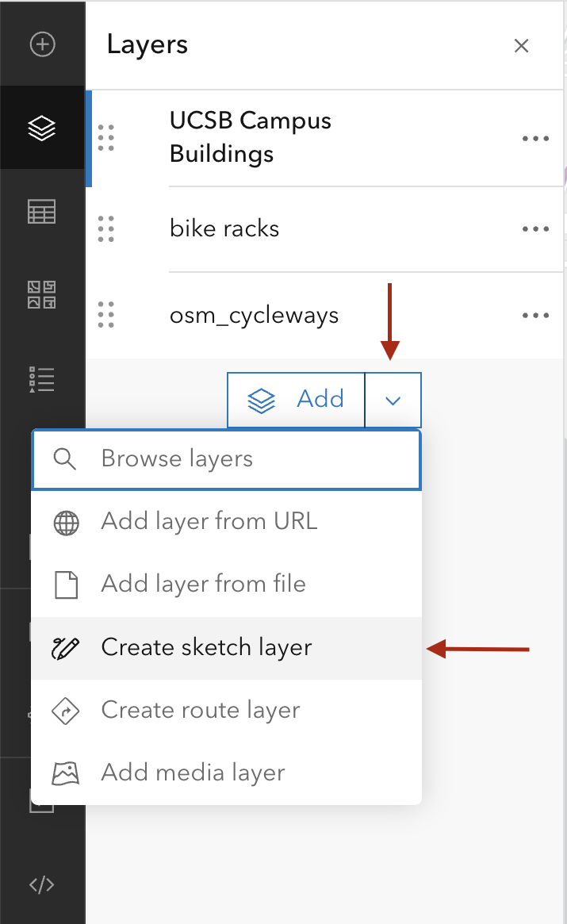This screenshot has width=567, height=924.
Task: Open options menu for osm_cycleways layer
Action: tap(535, 316)
